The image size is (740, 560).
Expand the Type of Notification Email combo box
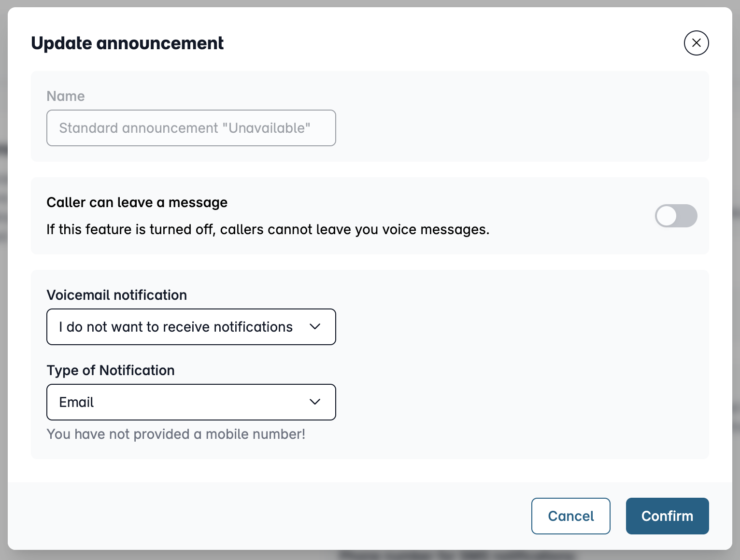point(191,402)
